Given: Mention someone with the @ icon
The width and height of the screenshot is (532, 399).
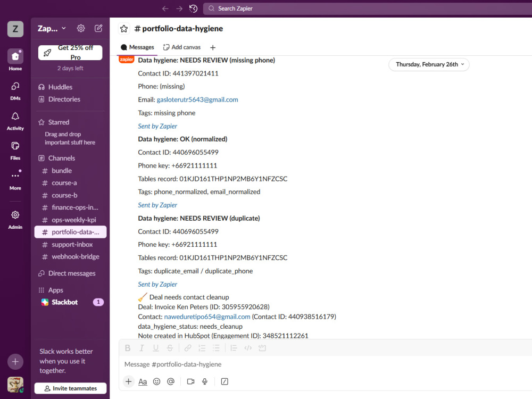Looking at the screenshot, I should click(171, 381).
